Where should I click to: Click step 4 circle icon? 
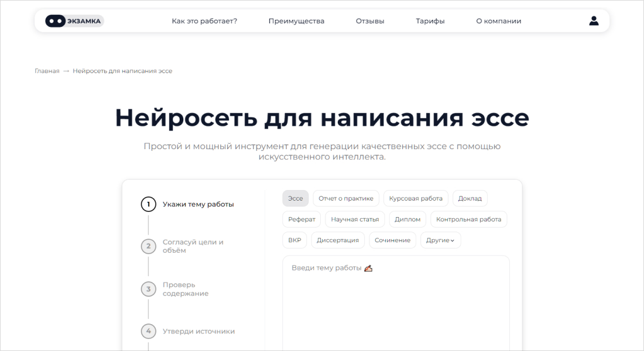pos(149,331)
